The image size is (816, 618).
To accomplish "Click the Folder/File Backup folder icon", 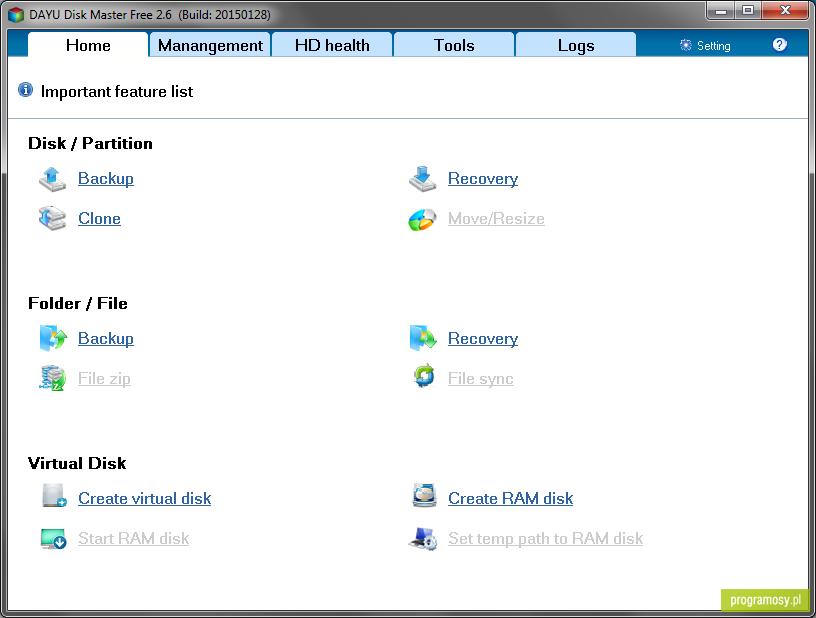I will click(53, 338).
